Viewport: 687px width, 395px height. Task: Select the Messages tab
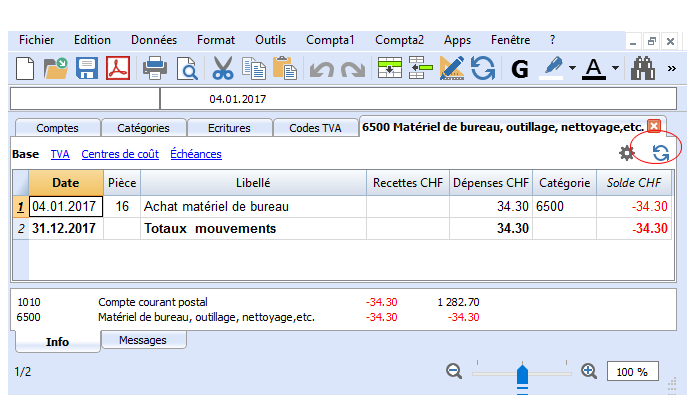[x=143, y=340]
